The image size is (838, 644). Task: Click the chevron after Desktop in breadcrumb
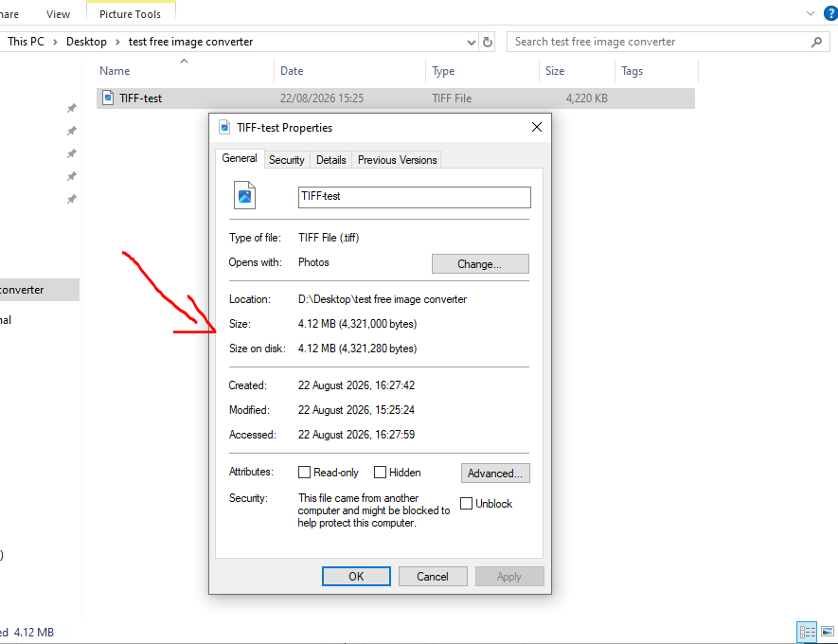(117, 42)
